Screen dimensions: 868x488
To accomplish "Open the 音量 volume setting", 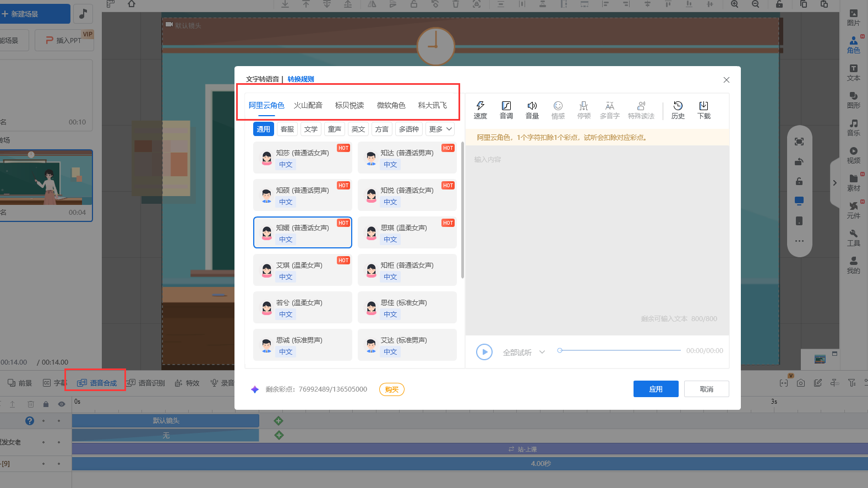I will click(532, 110).
